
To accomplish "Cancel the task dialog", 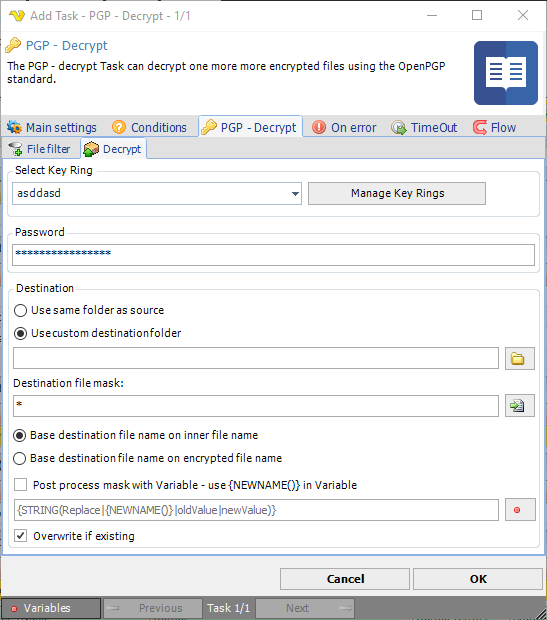I will (x=344, y=579).
